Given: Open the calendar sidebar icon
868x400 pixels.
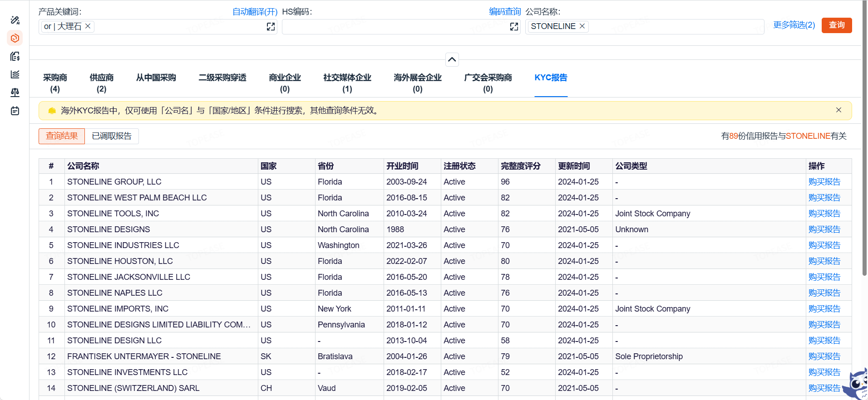Looking at the screenshot, I should pyautogui.click(x=15, y=111).
